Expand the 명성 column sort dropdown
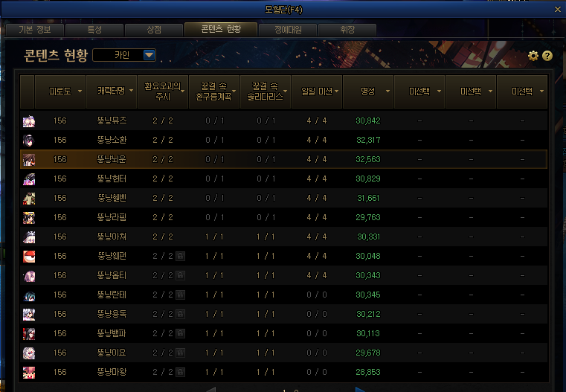The height and width of the screenshot is (392, 566). (x=386, y=91)
